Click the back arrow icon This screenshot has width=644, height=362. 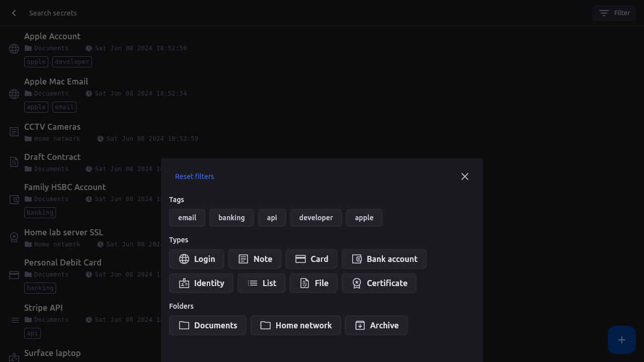click(x=14, y=13)
